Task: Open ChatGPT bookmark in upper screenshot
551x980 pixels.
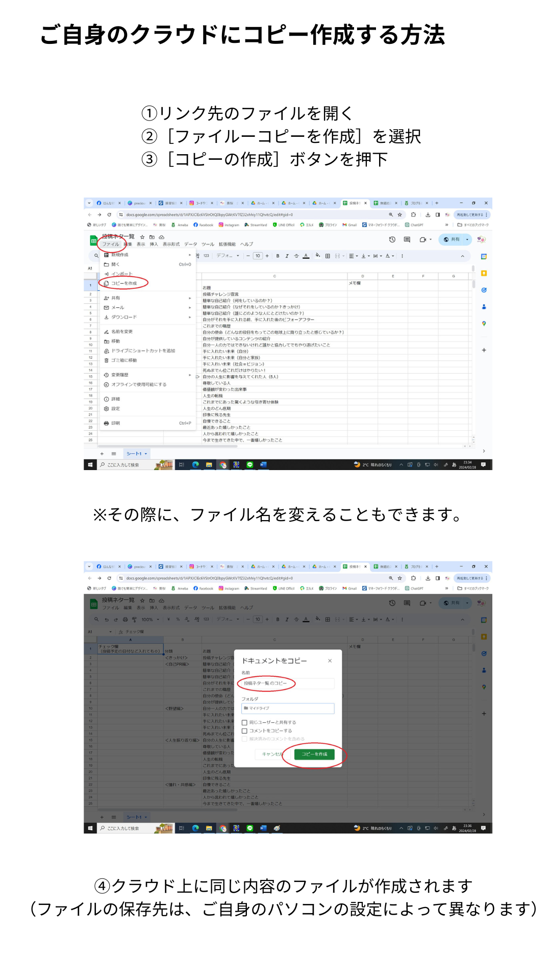Action: [x=414, y=225]
